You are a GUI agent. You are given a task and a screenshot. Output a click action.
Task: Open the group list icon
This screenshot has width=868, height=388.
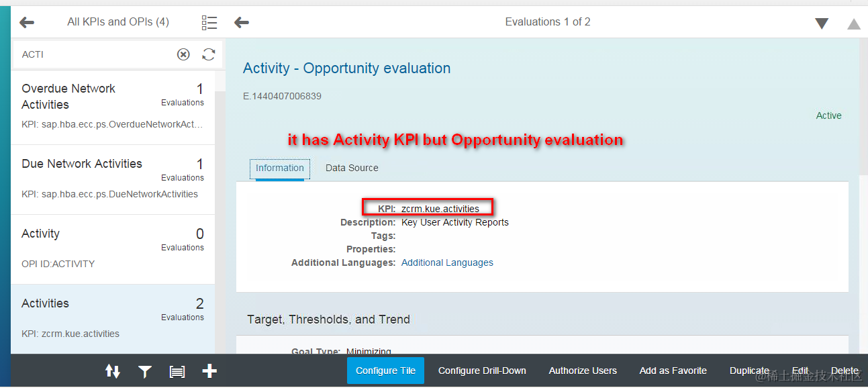click(177, 371)
